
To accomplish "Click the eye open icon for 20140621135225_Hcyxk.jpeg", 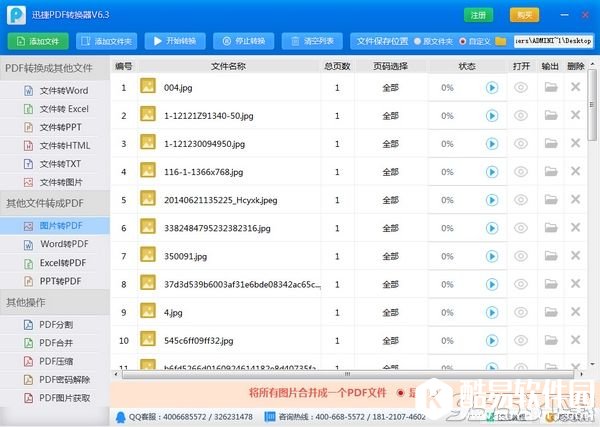I will tap(521, 200).
